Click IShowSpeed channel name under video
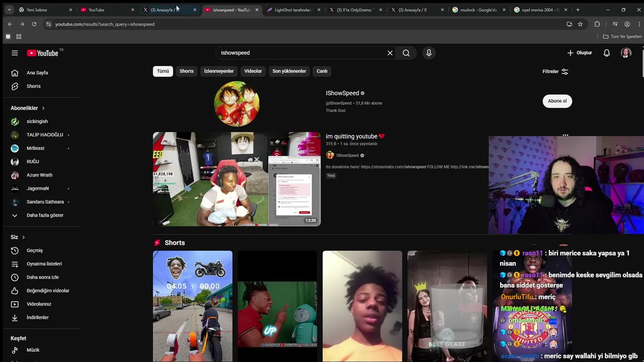The width and height of the screenshot is (644, 362). (x=347, y=155)
